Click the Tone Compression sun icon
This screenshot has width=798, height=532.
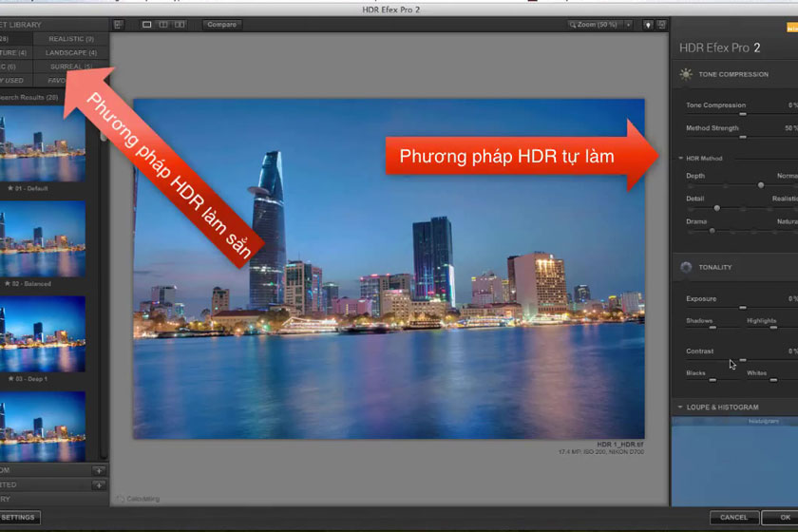(x=686, y=74)
